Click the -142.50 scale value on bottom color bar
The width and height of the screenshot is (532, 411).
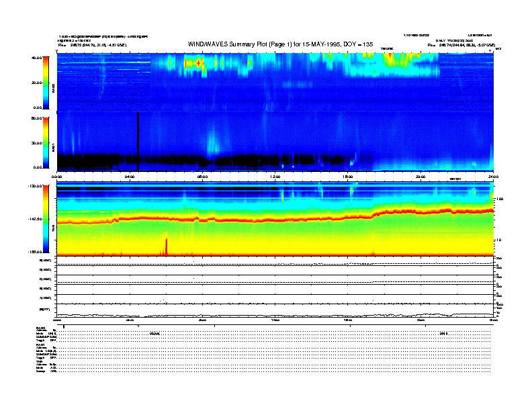[35, 219]
